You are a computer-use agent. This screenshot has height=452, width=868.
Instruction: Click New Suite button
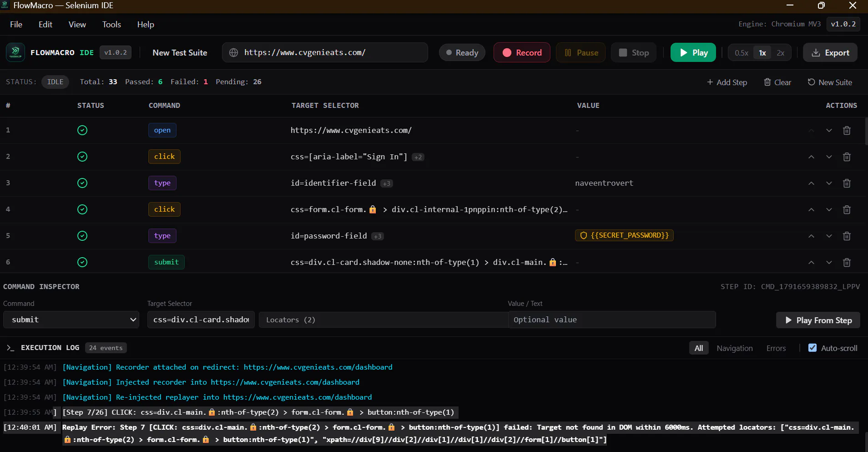pyautogui.click(x=830, y=82)
